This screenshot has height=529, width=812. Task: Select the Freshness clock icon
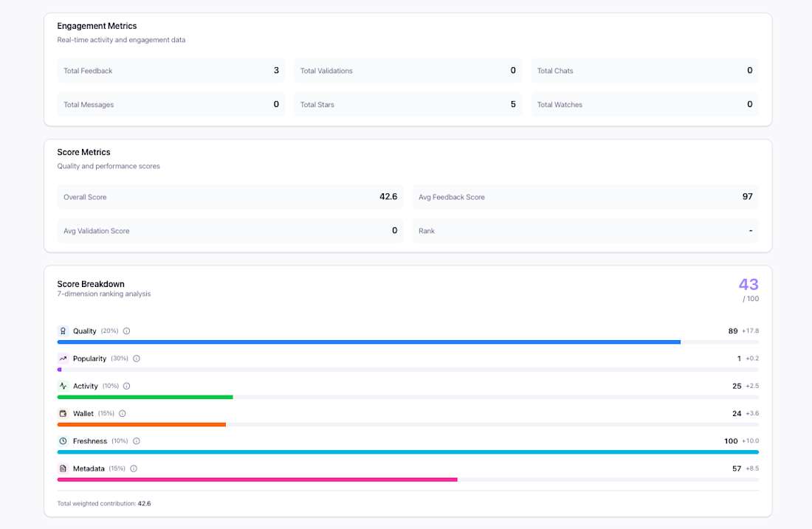tap(62, 440)
